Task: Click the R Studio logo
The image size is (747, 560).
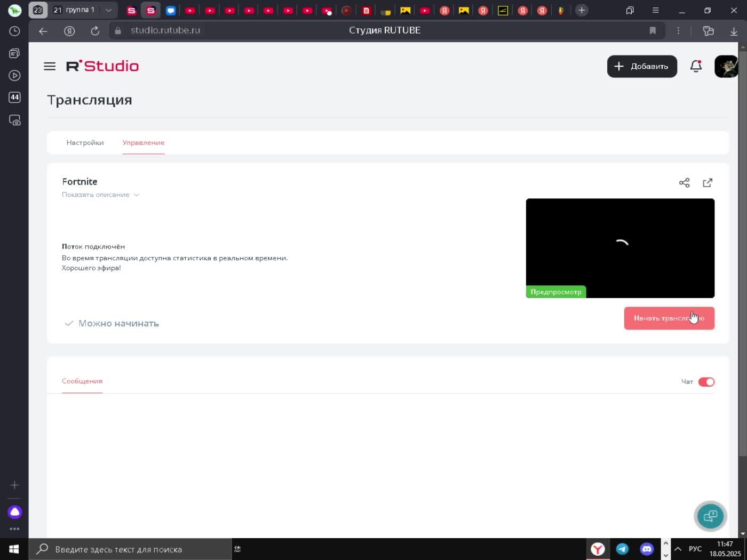Action: (102, 66)
